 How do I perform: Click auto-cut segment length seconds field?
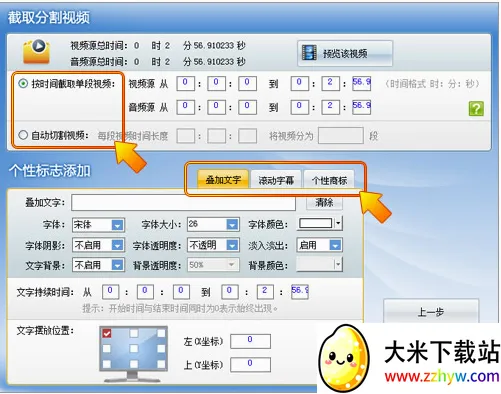click(x=247, y=136)
